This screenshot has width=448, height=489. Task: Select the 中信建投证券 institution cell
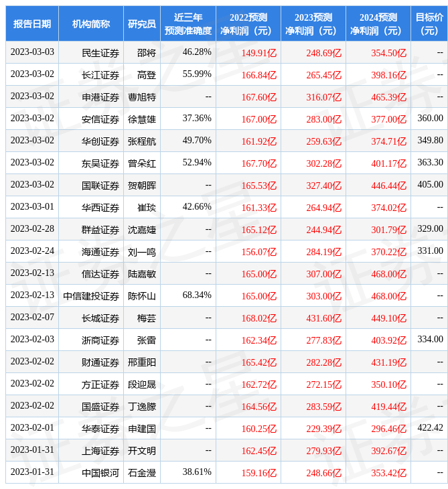(91, 296)
